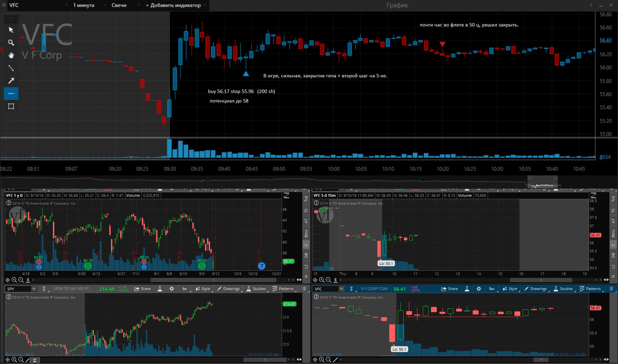618x364 pixels.
Task: Click the horizontal scrollbar under VFC 15m chart
Action: [x=541, y=280]
